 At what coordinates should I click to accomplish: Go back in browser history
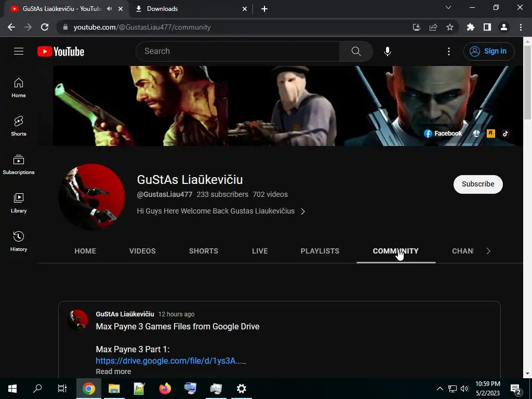[x=11, y=27]
